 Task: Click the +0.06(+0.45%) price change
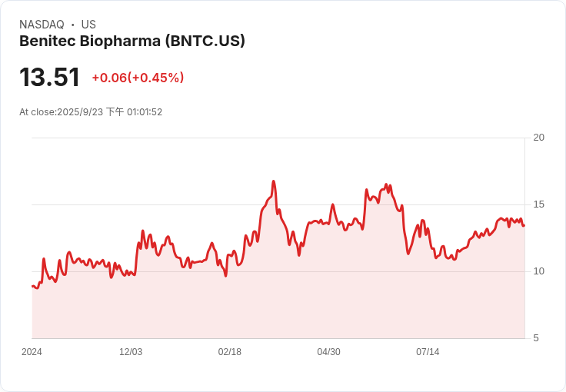coord(138,78)
